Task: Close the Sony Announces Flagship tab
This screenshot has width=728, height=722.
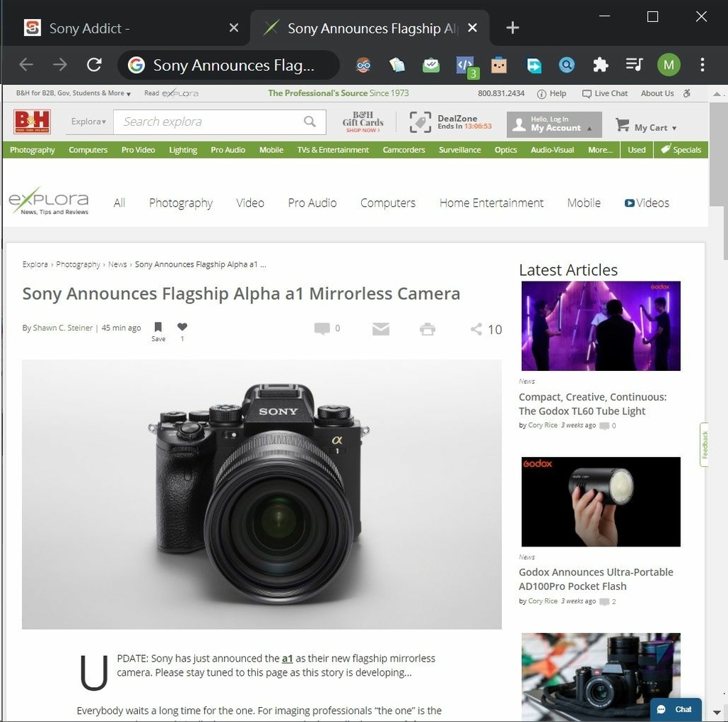Action: click(x=472, y=28)
